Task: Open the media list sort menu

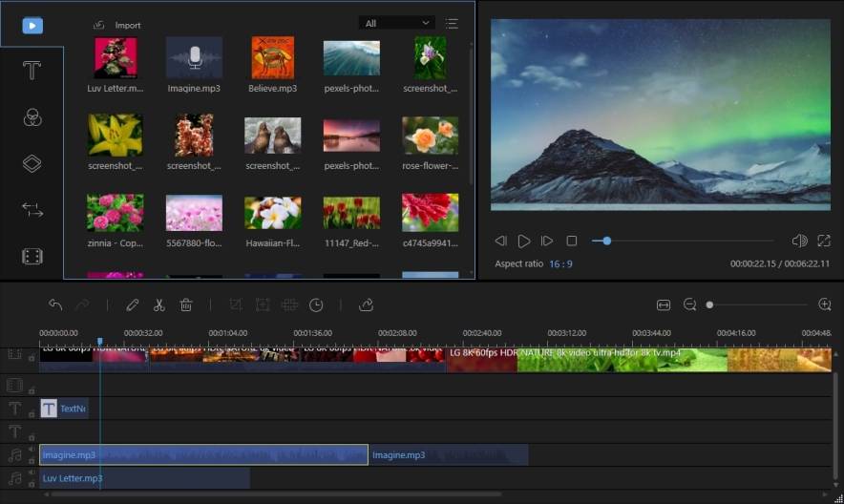Action: [452, 23]
